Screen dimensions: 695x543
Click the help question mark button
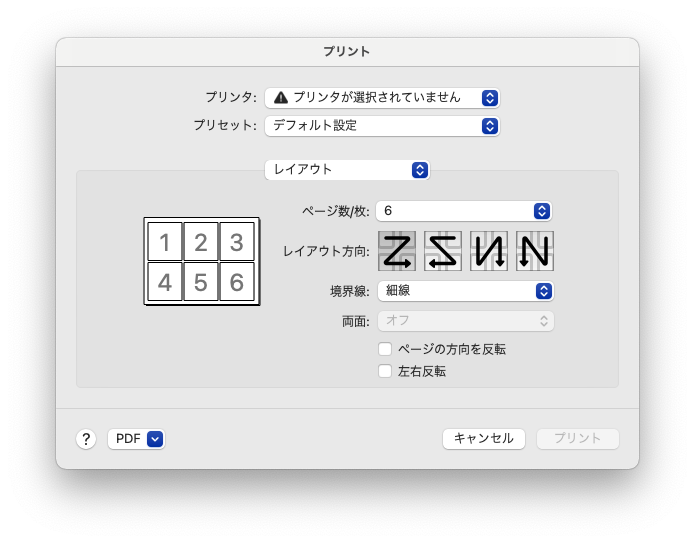click(x=86, y=439)
